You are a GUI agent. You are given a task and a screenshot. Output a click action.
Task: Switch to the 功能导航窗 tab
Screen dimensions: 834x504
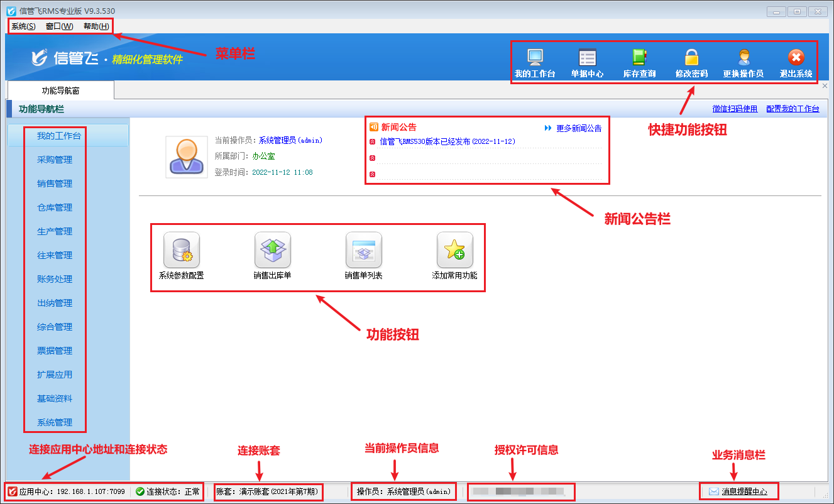pos(60,90)
